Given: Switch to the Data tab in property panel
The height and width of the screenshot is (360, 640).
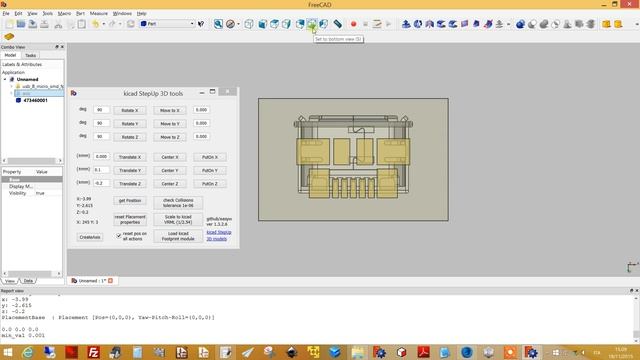Looking at the screenshot, I should pos(28,281).
